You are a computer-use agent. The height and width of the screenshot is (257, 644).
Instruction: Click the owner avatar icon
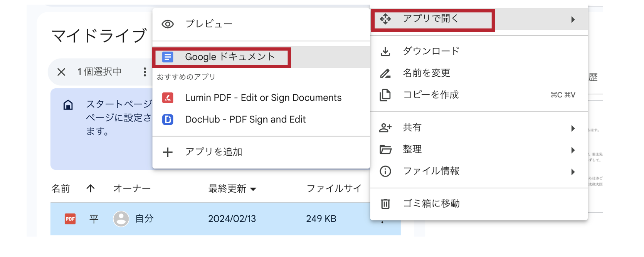[x=121, y=219]
